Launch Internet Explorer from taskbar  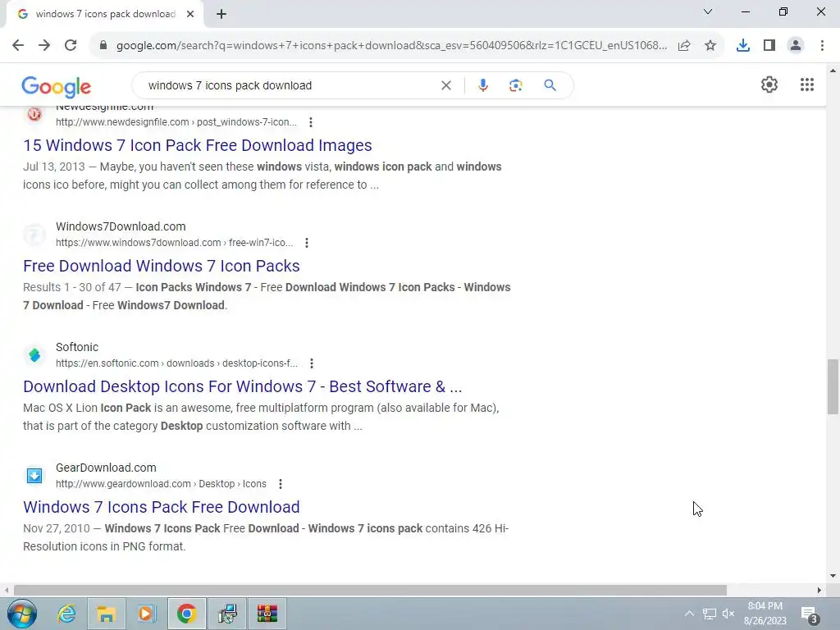tap(66, 614)
